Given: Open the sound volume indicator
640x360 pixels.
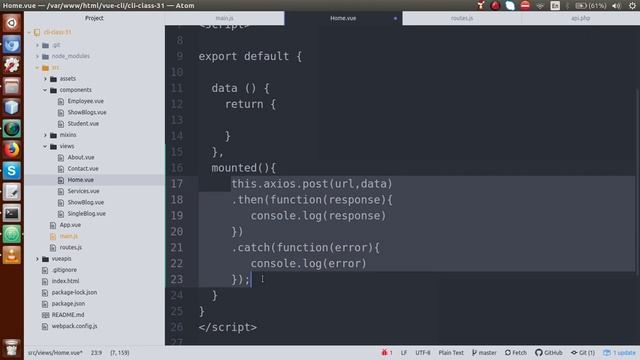Looking at the screenshot, I should pos(616,6).
